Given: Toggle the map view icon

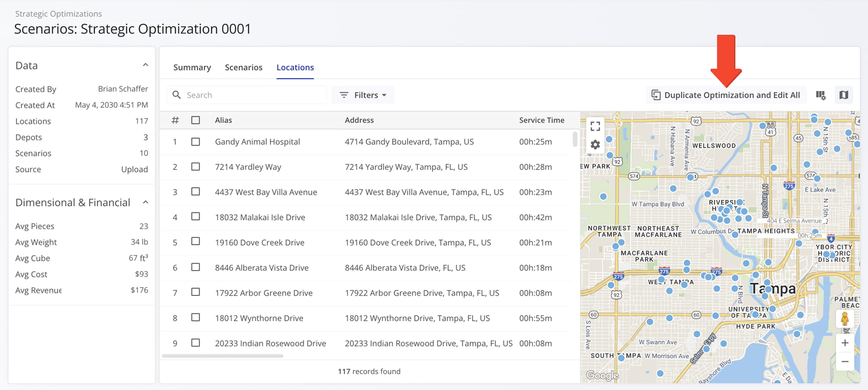Looking at the screenshot, I should tap(843, 95).
